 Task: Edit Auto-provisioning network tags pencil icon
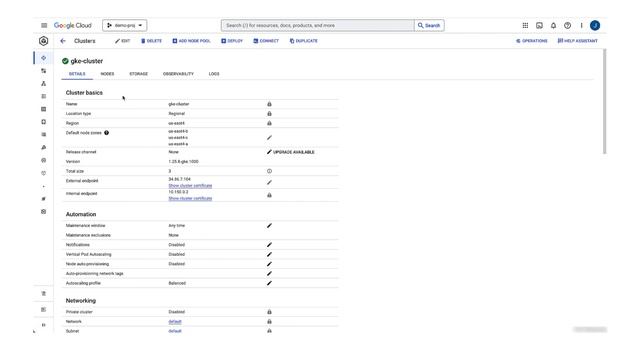coord(269,273)
